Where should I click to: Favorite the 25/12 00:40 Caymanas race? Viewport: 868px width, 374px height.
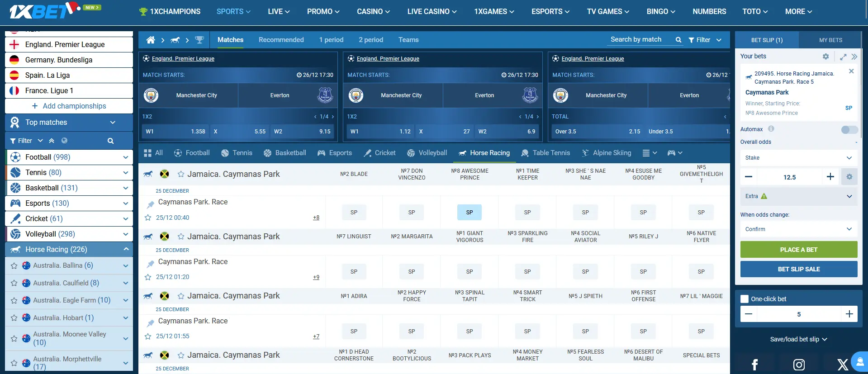(x=148, y=218)
